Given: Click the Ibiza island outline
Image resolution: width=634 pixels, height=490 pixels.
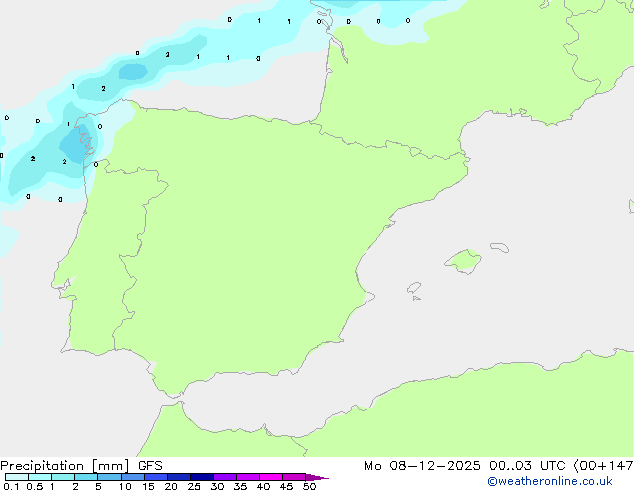Looking at the screenshot, I should tap(414, 288).
